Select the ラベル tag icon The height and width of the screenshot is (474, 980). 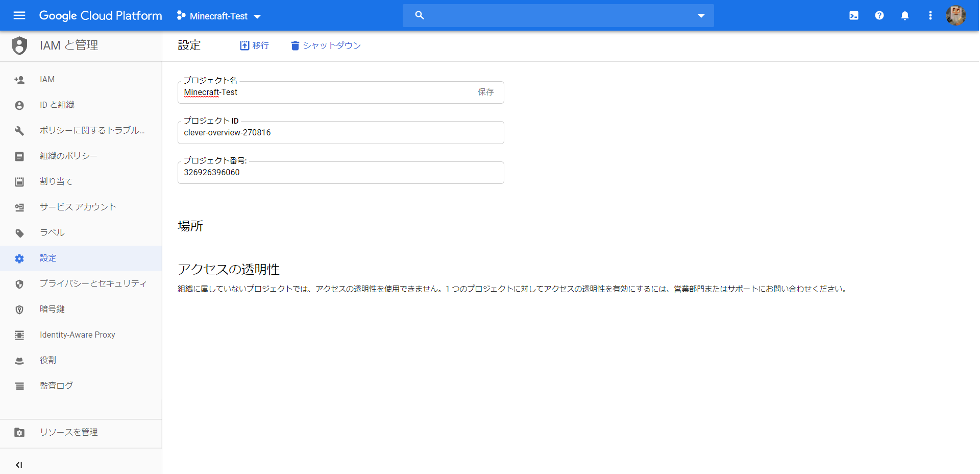19,232
